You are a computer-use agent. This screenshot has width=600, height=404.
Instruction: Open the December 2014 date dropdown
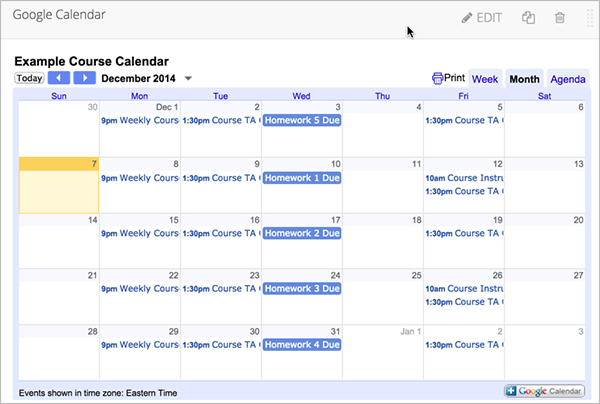188,79
